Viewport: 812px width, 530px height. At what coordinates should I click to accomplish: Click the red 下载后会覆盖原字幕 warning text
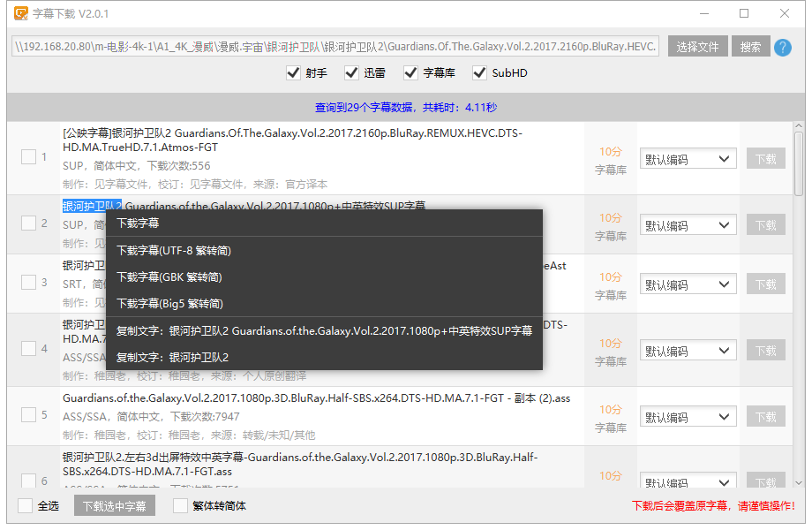click(x=713, y=505)
